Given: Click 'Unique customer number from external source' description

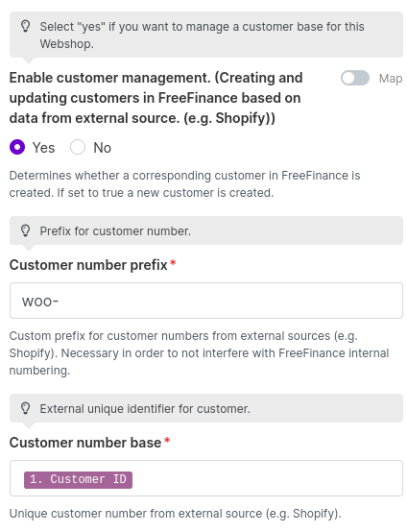Looking at the screenshot, I should click(x=175, y=514).
